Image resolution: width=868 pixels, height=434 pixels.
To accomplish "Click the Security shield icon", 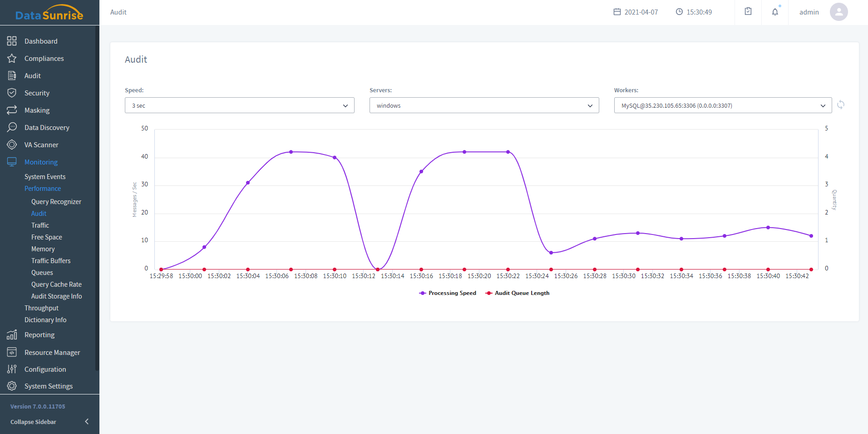I will (x=12, y=93).
